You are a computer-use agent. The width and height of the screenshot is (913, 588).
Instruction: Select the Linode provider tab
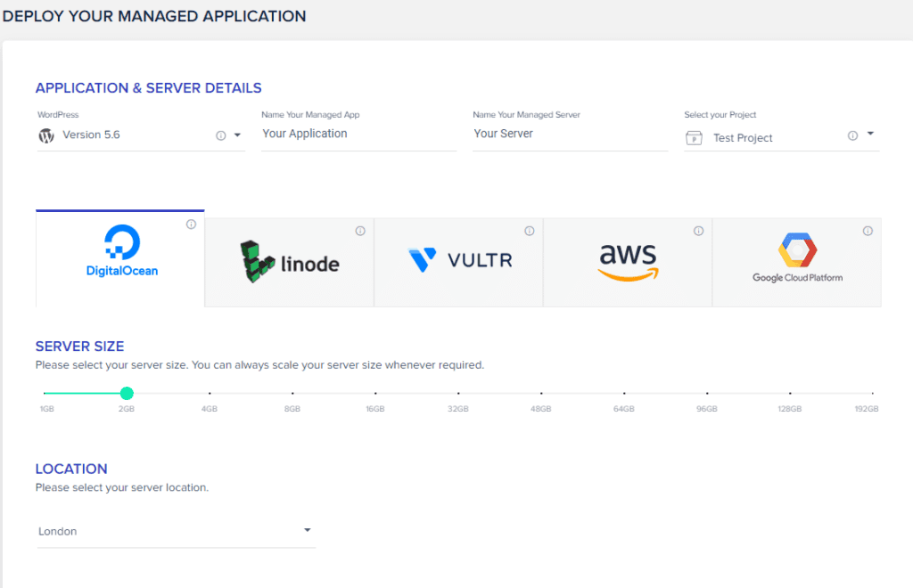tap(290, 262)
